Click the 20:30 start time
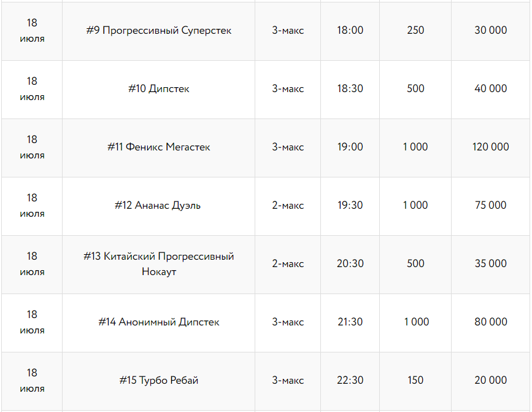 pos(350,263)
